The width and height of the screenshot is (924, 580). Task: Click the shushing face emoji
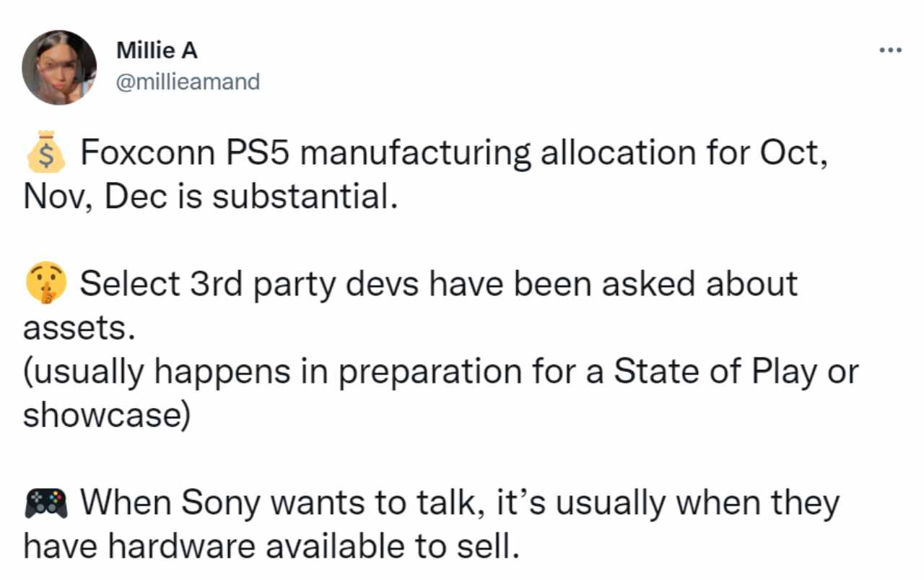tap(46, 284)
